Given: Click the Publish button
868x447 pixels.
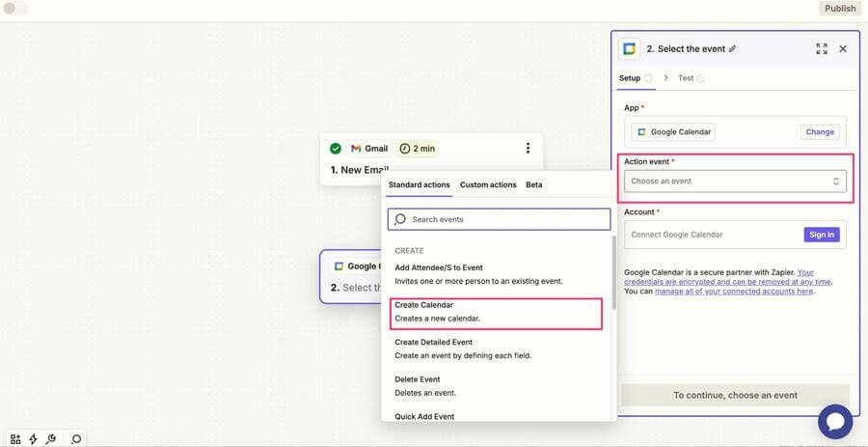Looking at the screenshot, I should click(x=840, y=9).
